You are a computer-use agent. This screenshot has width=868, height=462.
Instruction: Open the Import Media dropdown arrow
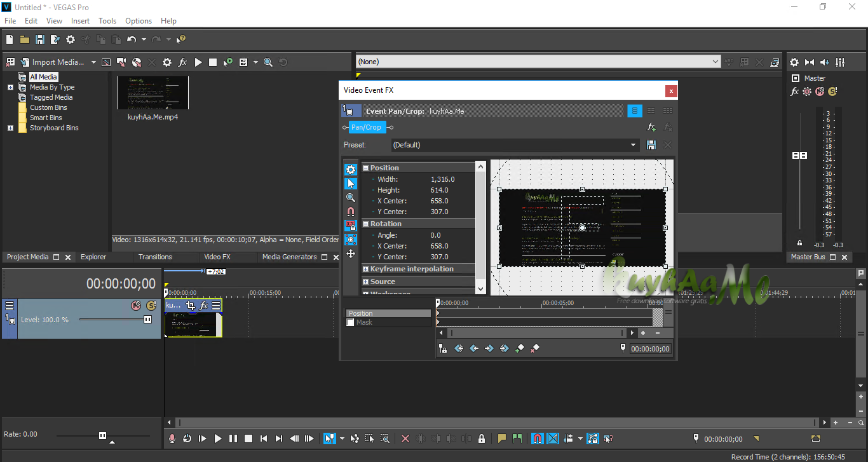tap(93, 62)
